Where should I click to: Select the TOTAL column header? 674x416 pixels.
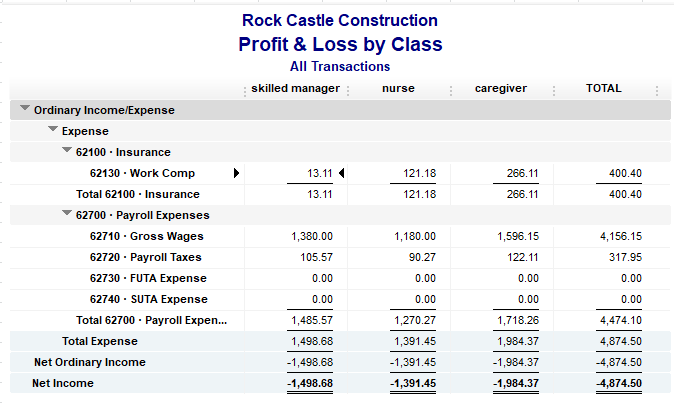coord(604,89)
